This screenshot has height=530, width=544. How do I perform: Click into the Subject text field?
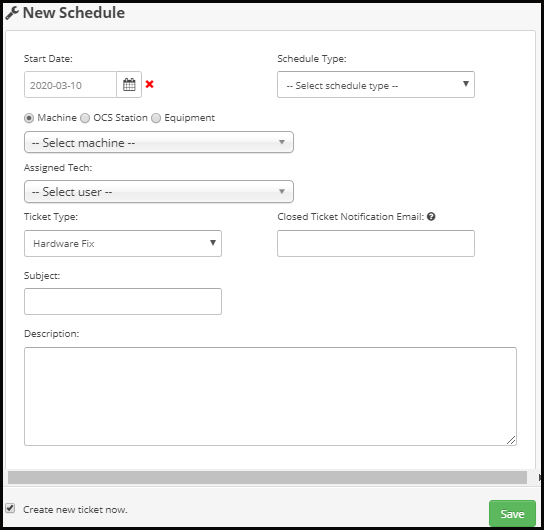(x=123, y=301)
